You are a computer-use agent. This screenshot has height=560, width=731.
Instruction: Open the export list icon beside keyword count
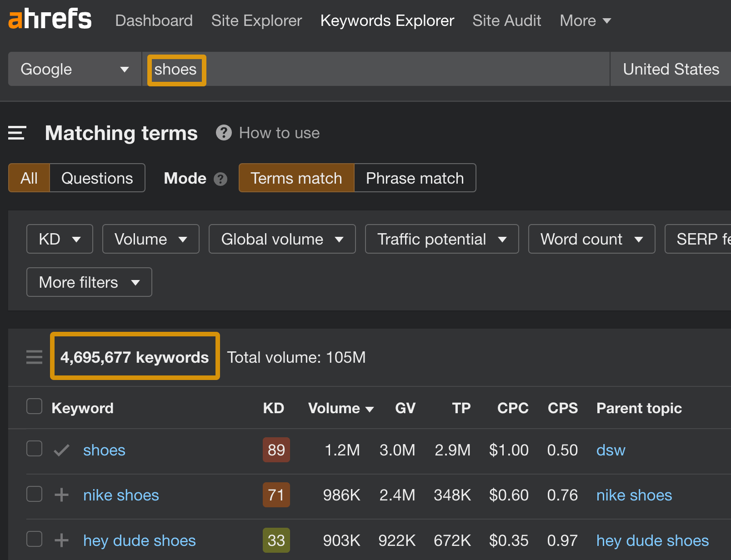click(34, 357)
